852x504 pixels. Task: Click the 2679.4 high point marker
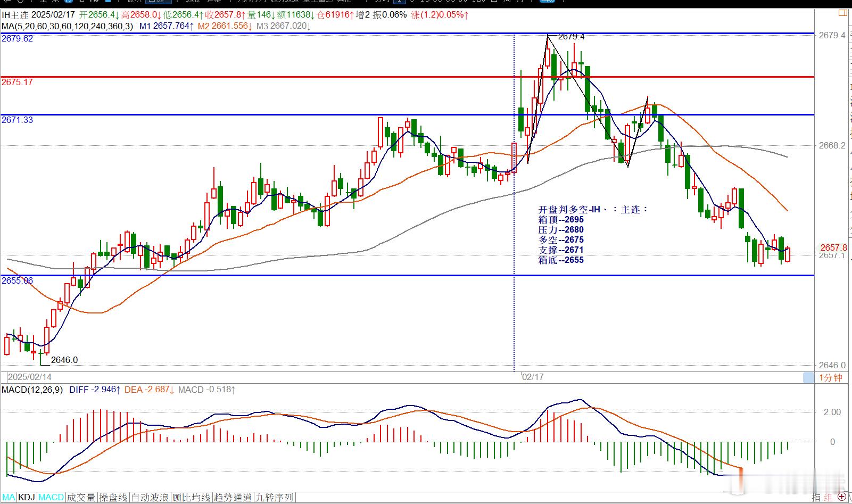[572, 37]
